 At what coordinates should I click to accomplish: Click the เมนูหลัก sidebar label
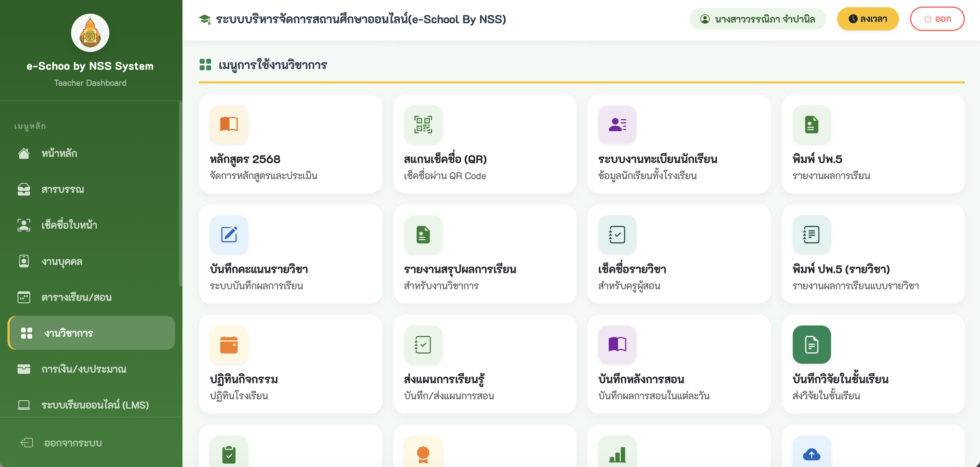tap(30, 126)
